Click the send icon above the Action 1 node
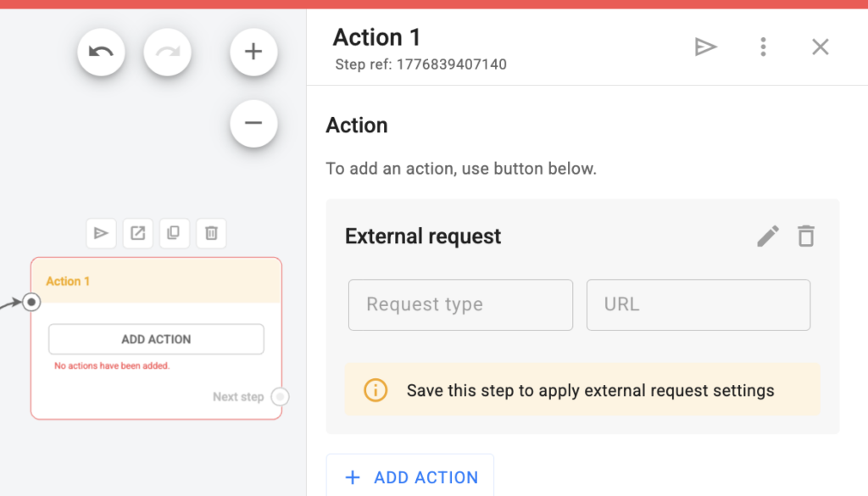Screen dimensions: 868x496 click(101, 233)
